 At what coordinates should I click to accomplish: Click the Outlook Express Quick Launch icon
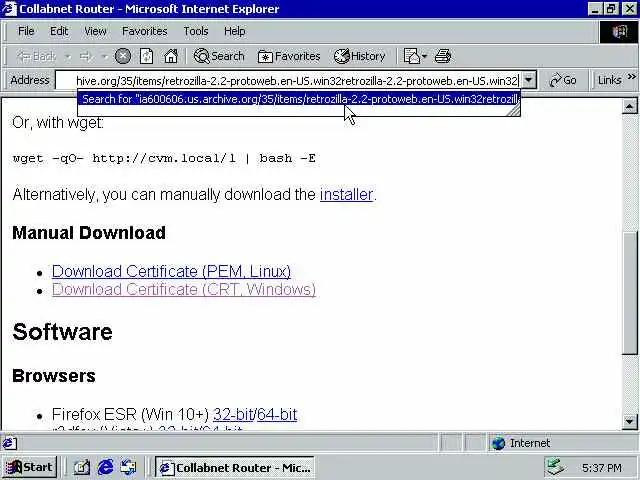coord(129,467)
